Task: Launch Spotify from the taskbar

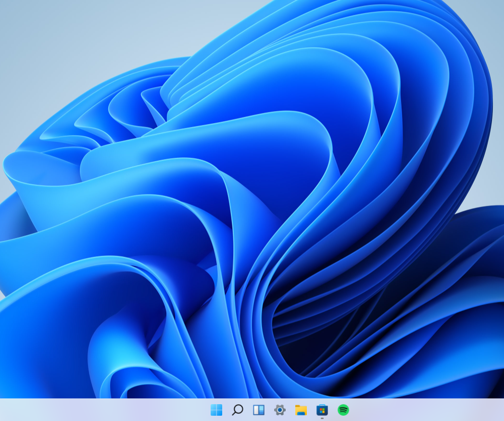Action: 343,410
